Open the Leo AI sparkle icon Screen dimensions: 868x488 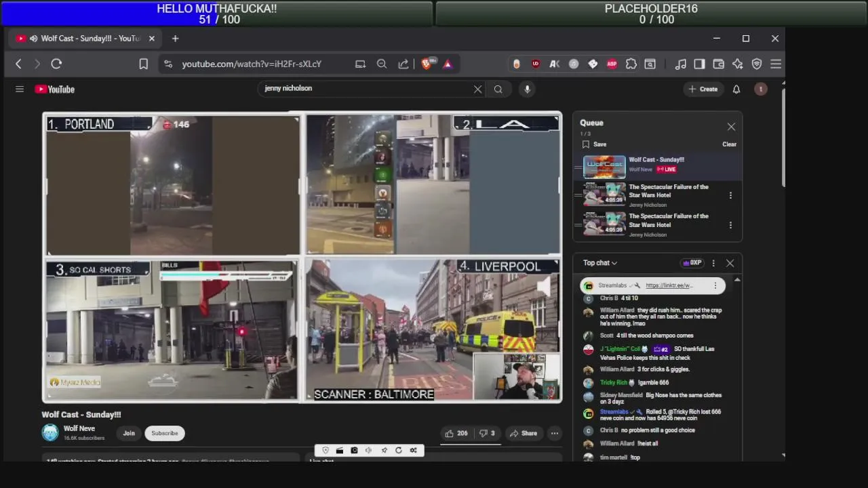[738, 64]
